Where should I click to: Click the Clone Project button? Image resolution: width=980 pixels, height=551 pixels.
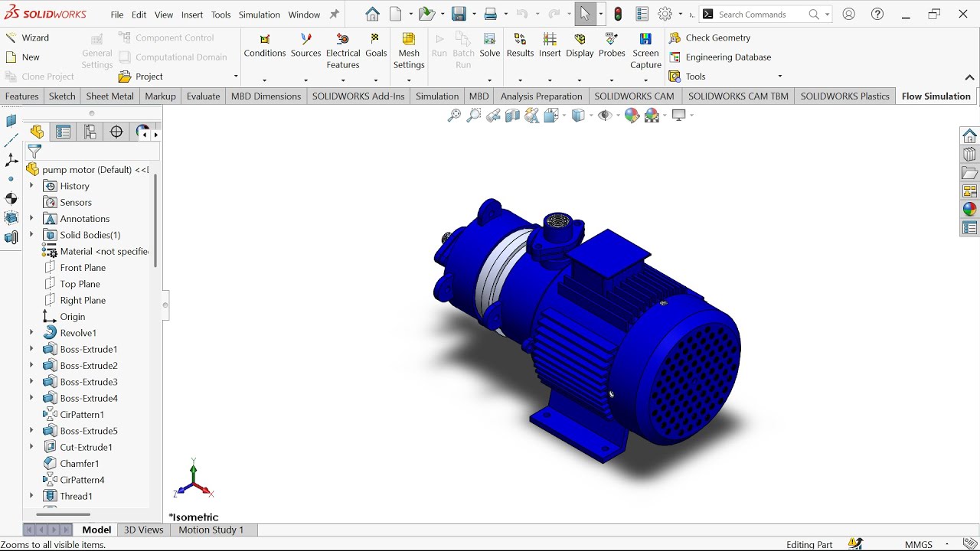pyautogui.click(x=39, y=77)
